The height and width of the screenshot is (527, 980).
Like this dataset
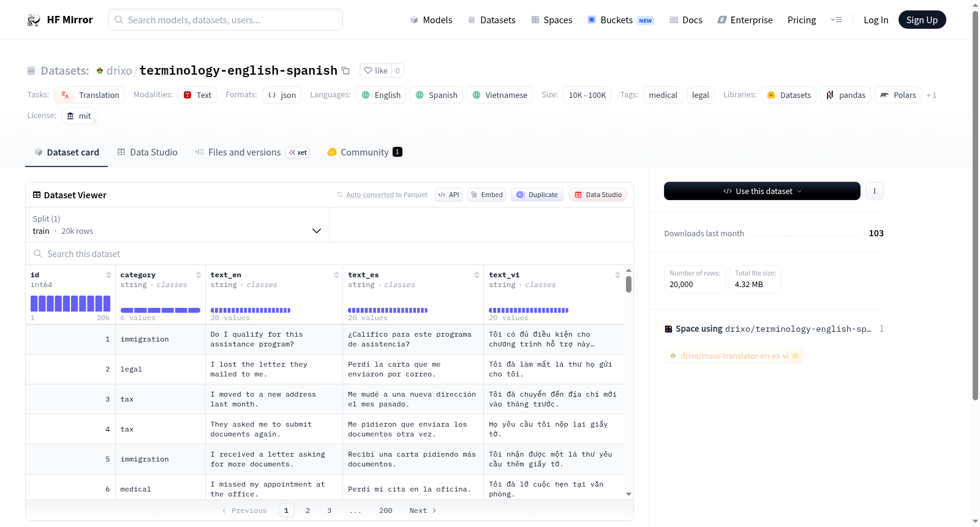click(x=376, y=70)
